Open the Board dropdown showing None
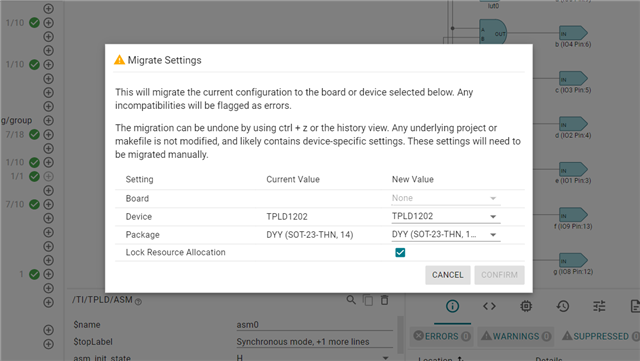 point(446,198)
